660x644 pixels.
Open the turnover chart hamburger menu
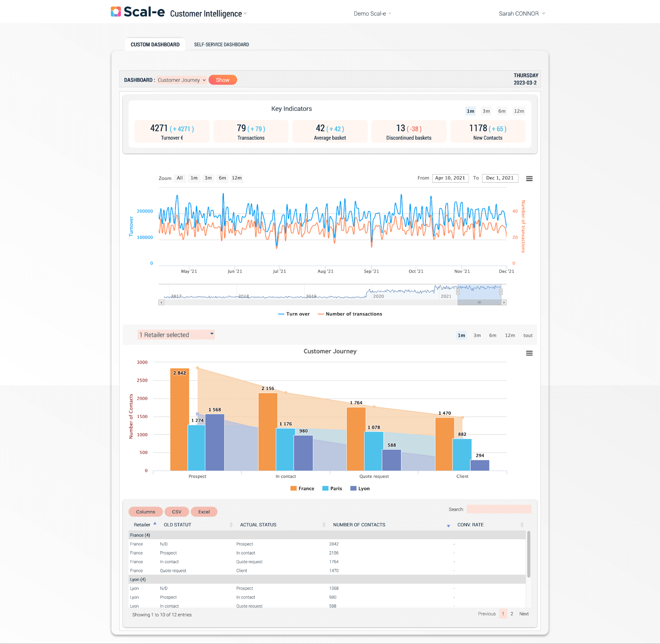click(x=529, y=179)
